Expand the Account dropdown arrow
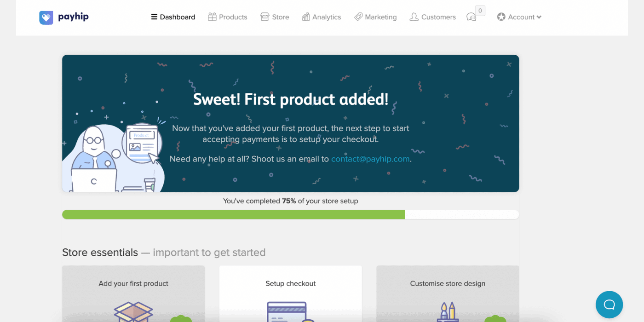This screenshot has width=644, height=322. pyautogui.click(x=539, y=17)
